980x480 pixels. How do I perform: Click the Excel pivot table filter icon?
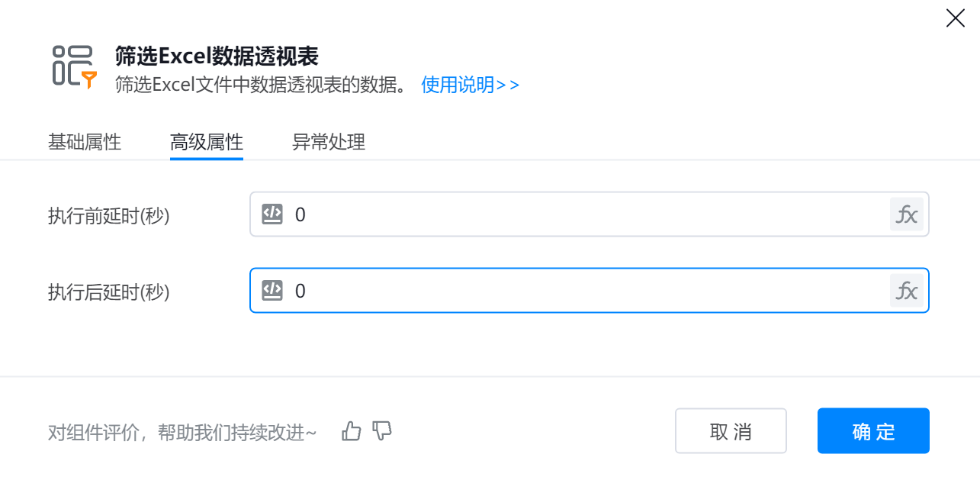point(75,66)
